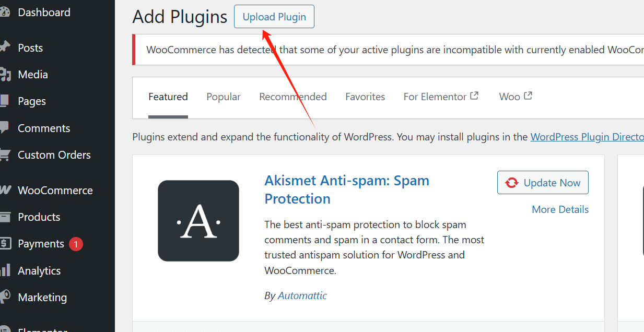Open the Payments notification badge
This screenshot has width=644, height=332.
coord(76,244)
